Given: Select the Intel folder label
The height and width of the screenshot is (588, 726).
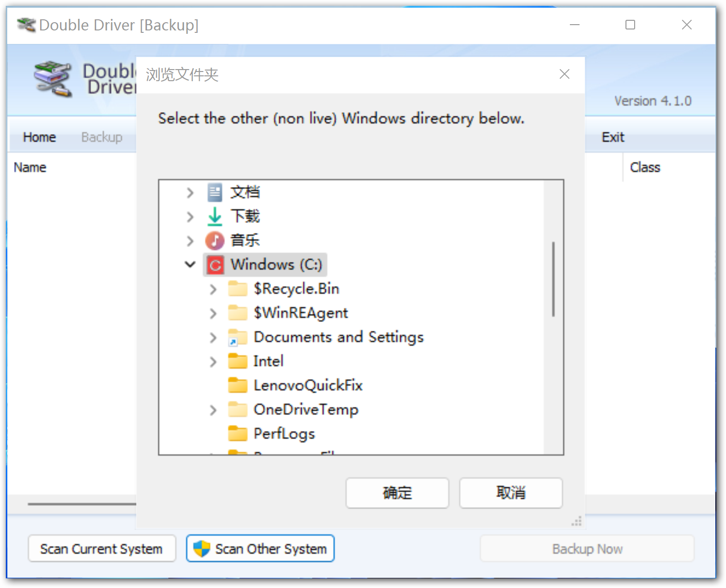Looking at the screenshot, I should coord(268,361).
